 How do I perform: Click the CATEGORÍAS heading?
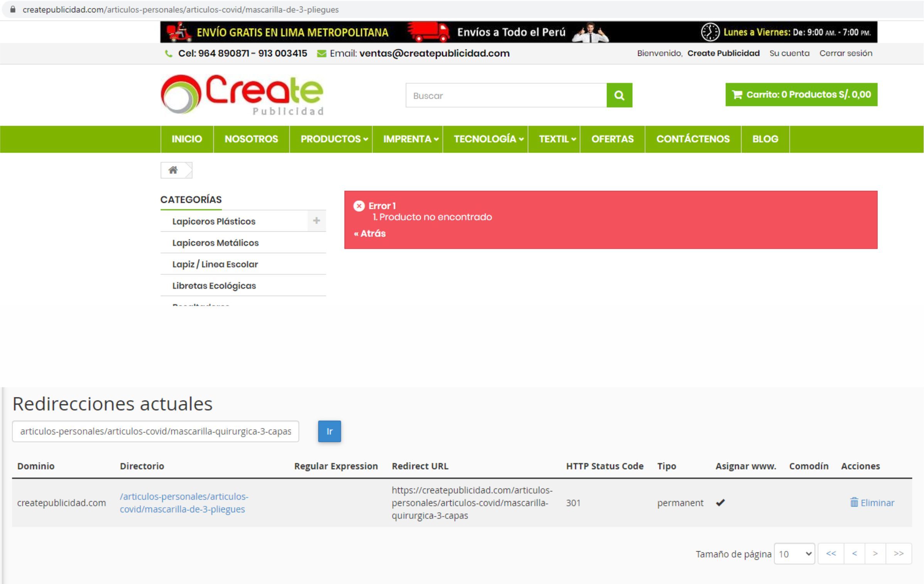click(x=191, y=200)
